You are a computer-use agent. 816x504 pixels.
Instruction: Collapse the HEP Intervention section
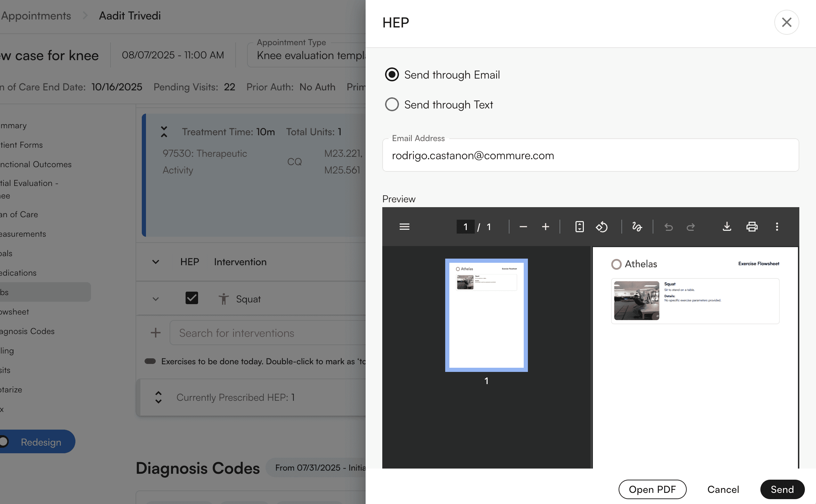point(155,262)
